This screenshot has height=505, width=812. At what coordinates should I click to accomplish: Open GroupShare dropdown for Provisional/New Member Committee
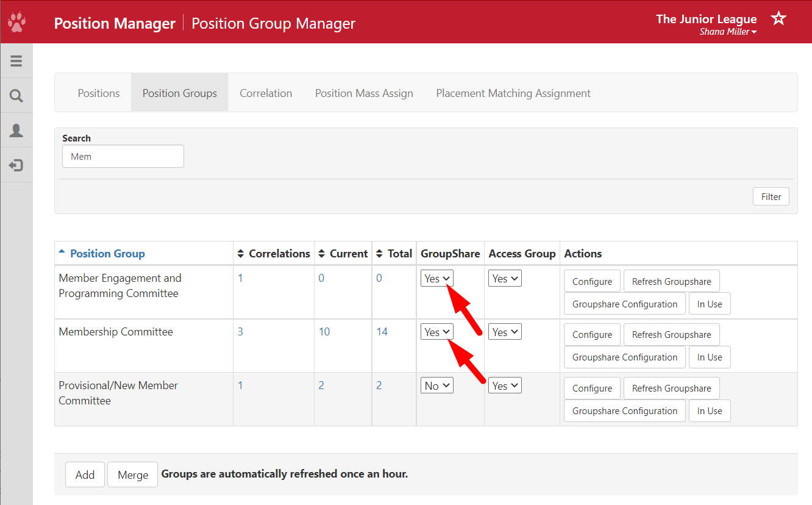coord(437,385)
